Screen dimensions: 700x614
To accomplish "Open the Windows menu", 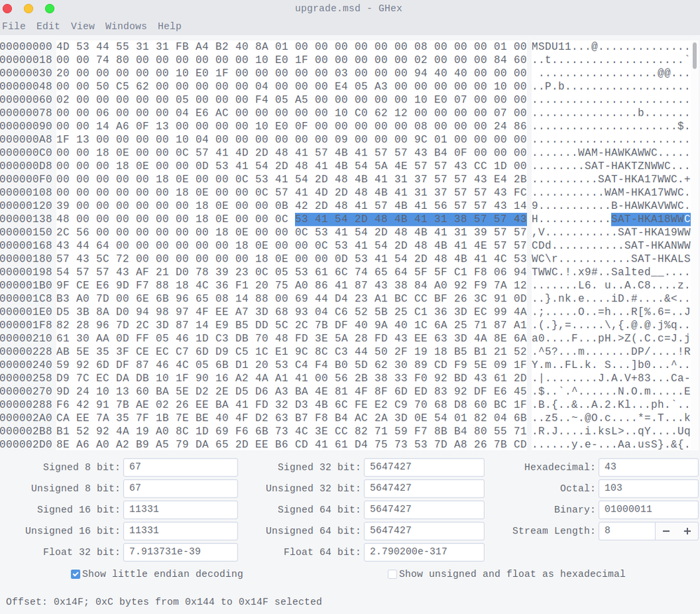I will point(126,26).
